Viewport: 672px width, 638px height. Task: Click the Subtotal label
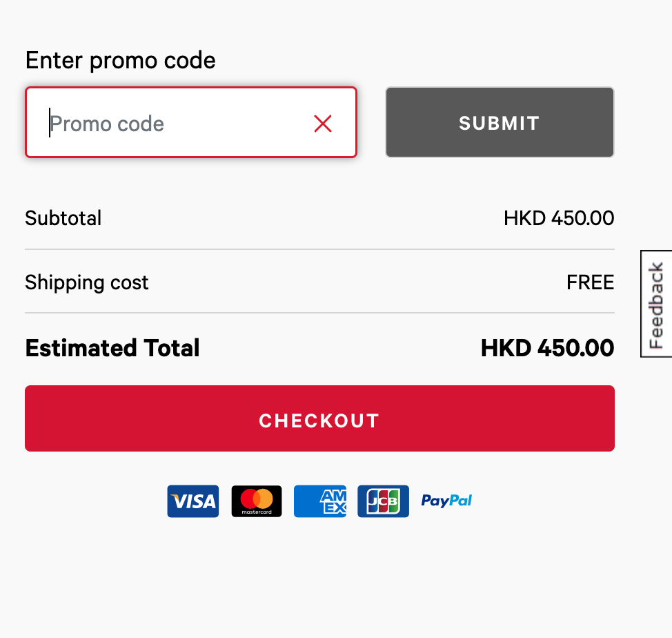tap(63, 218)
